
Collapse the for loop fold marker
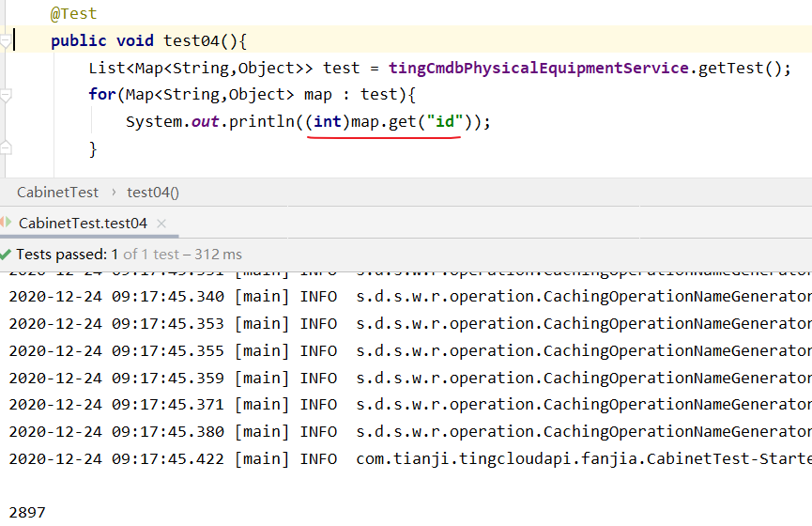[x=6, y=96]
